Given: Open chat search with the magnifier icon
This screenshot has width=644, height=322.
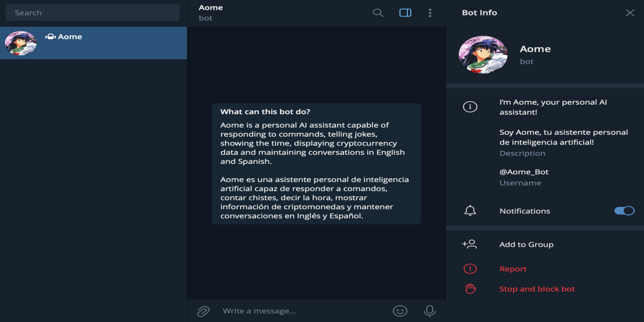Looking at the screenshot, I should pos(378,13).
